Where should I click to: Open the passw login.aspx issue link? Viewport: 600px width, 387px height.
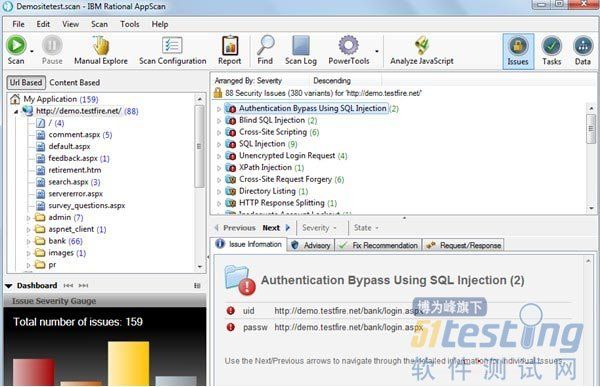click(349, 327)
